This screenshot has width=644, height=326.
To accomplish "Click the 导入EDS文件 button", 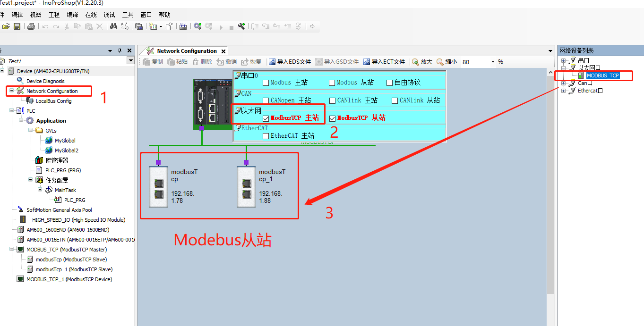I will [x=290, y=62].
